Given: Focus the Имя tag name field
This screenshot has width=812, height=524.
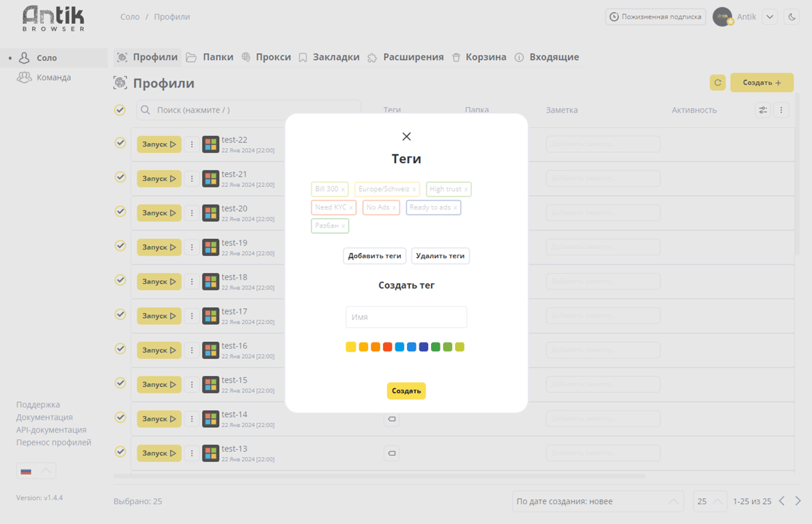Looking at the screenshot, I should click(x=406, y=317).
